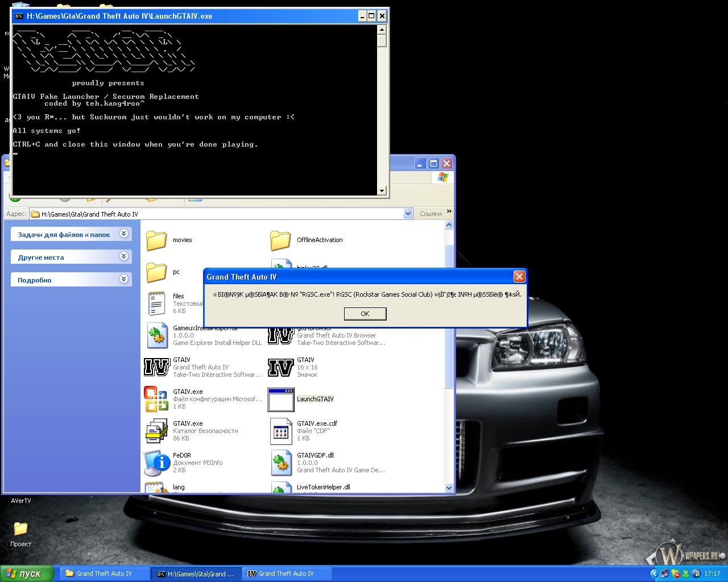Select the pc folder icon

coord(156,272)
